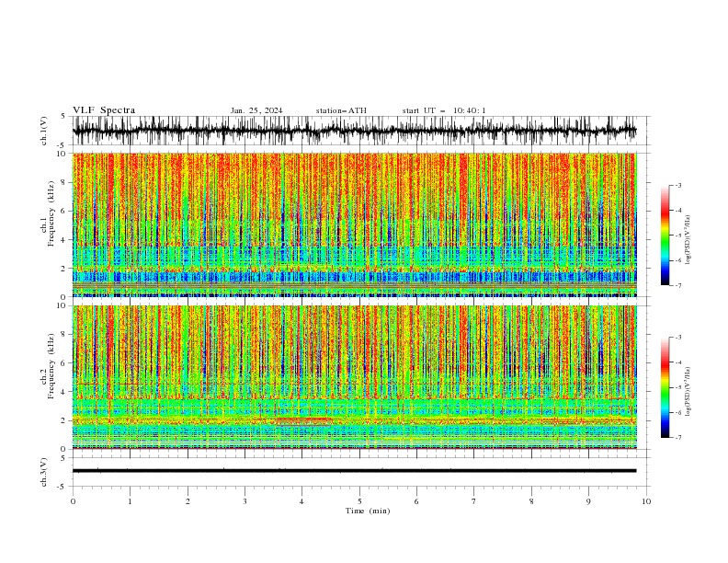
Task: Click the ch.2 colorbar label 'log(PSD)(V²/Hz)'
Action: [x=688, y=392]
